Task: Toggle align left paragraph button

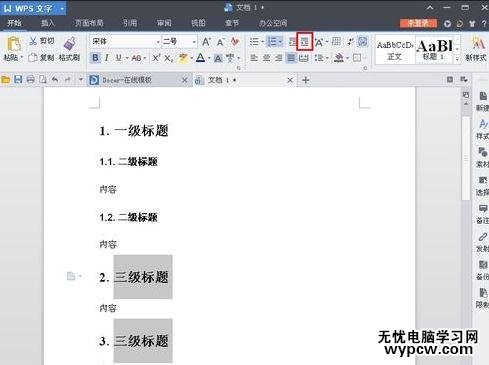Action: (254, 58)
